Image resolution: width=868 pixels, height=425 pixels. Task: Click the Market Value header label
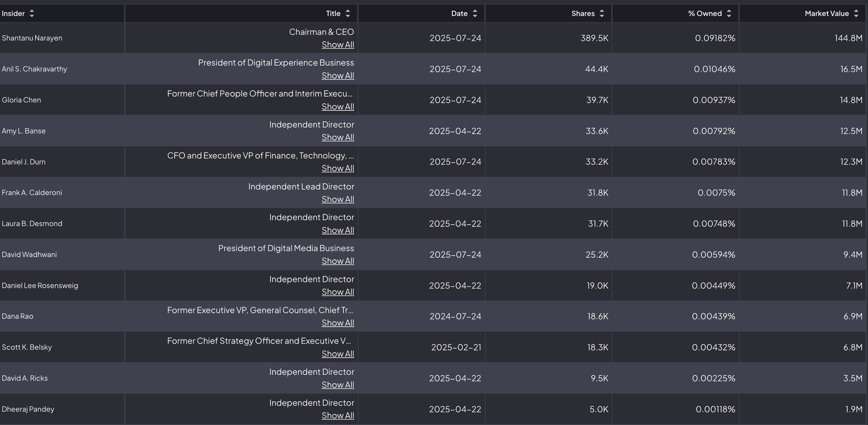tap(826, 14)
